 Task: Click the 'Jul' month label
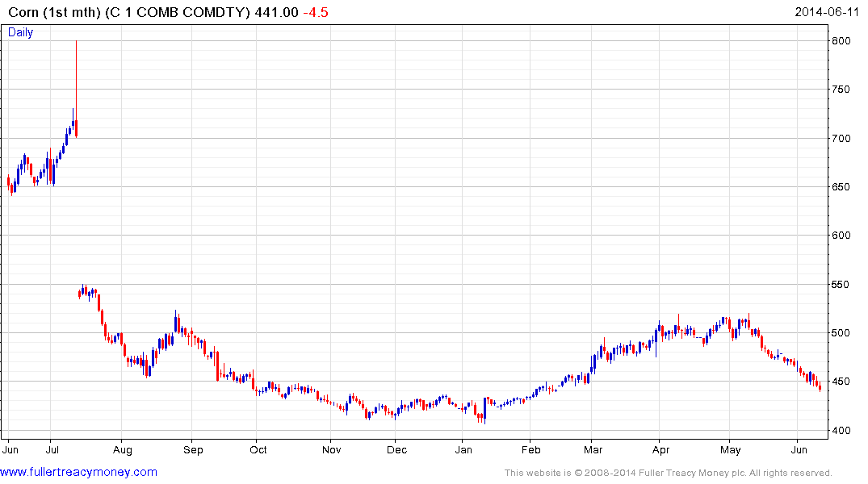52,449
